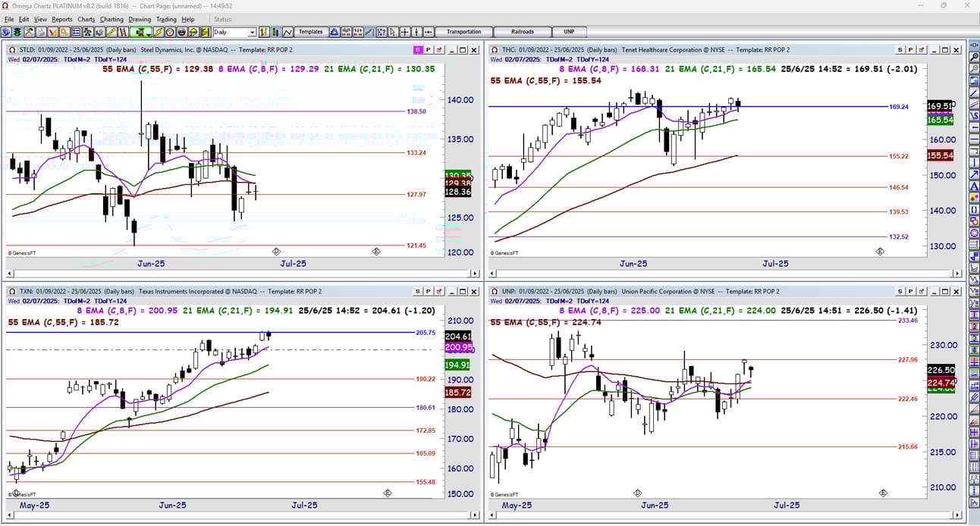Image resolution: width=980 pixels, height=526 pixels.
Task: Open the Drawing menu
Action: (140, 19)
